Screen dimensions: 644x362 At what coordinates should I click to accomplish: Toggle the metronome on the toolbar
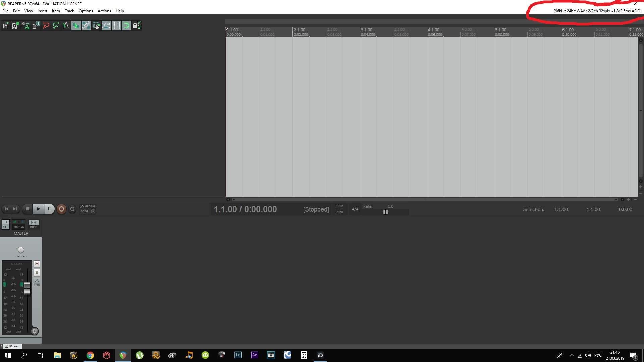66,26
